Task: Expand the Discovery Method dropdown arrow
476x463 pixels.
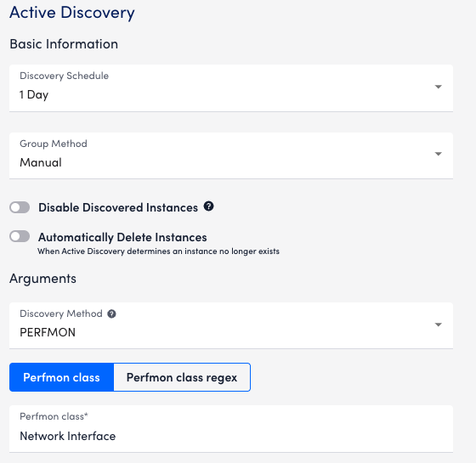Action: pyautogui.click(x=438, y=325)
